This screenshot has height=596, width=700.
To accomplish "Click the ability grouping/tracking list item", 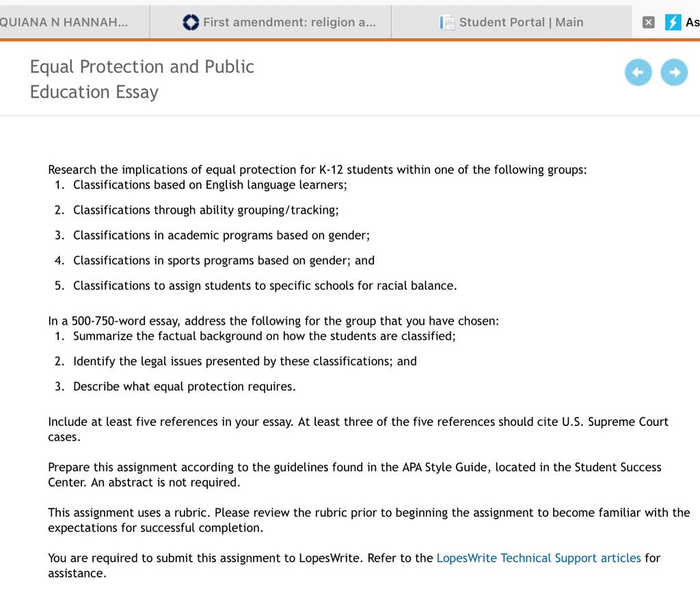I will point(206,210).
